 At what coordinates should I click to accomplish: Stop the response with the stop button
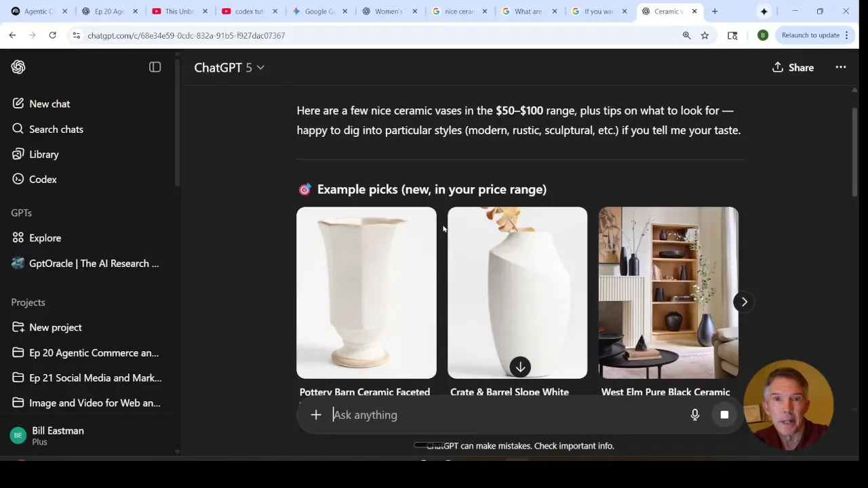(724, 415)
